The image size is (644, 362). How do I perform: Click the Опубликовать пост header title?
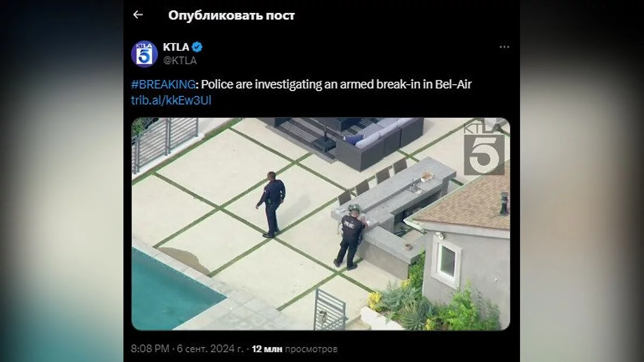[x=231, y=16]
